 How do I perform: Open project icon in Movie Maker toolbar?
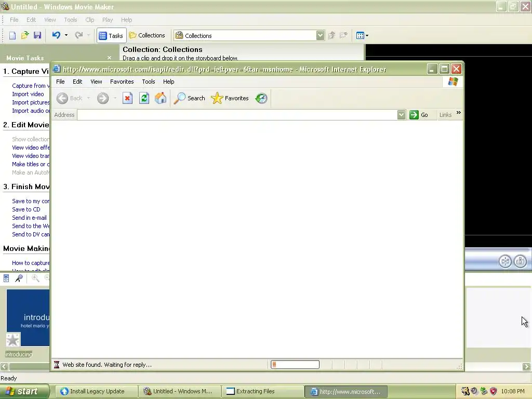pos(25,35)
